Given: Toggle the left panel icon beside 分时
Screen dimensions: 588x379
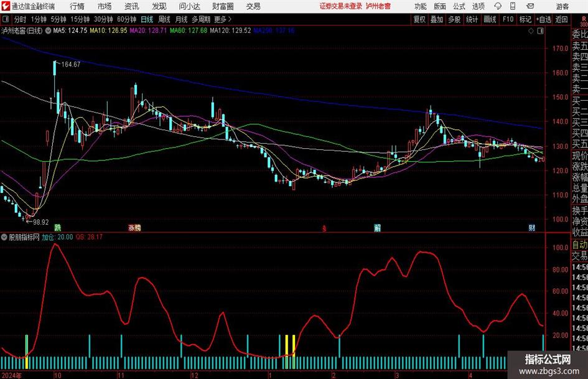Looking at the screenshot, I should pyautogui.click(x=6, y=19).
